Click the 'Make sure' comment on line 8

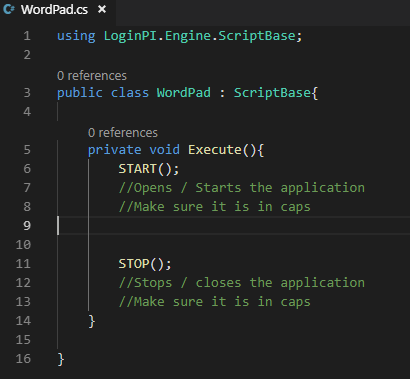point(215,207)
